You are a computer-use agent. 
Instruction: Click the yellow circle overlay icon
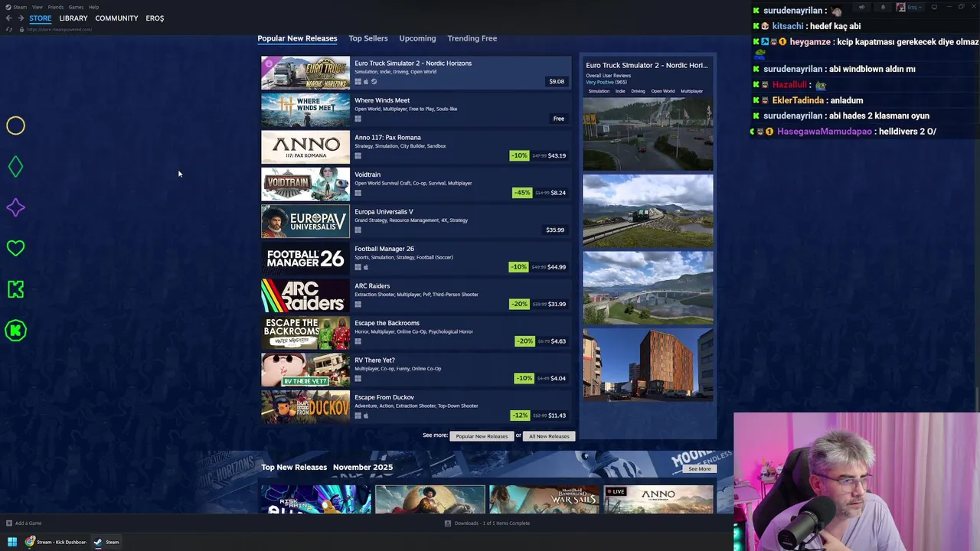click(x=15, y=126)
